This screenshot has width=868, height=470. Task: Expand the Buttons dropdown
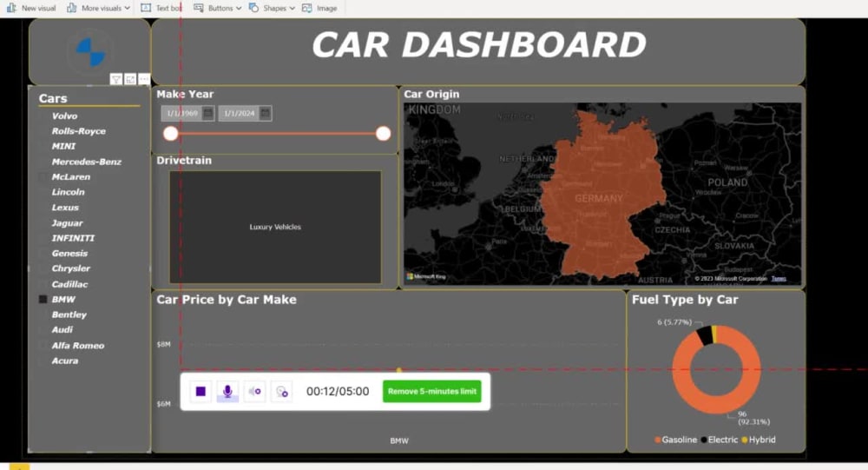(218, 8)
